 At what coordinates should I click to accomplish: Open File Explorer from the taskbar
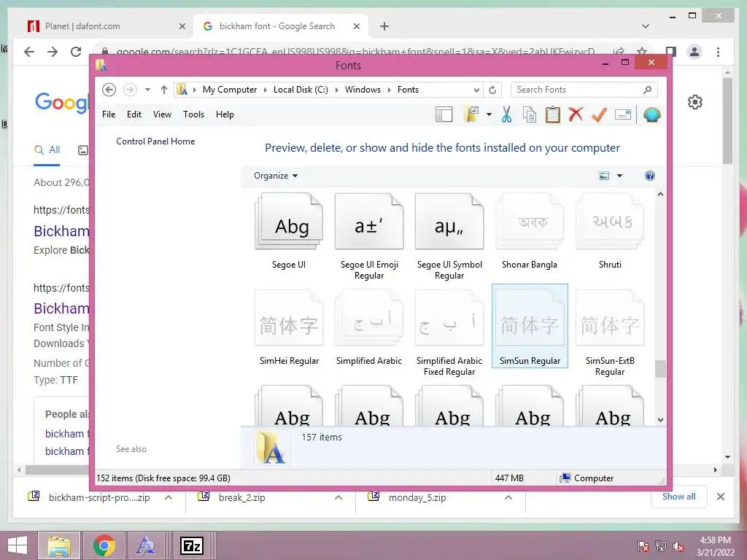tap(58, 545)
